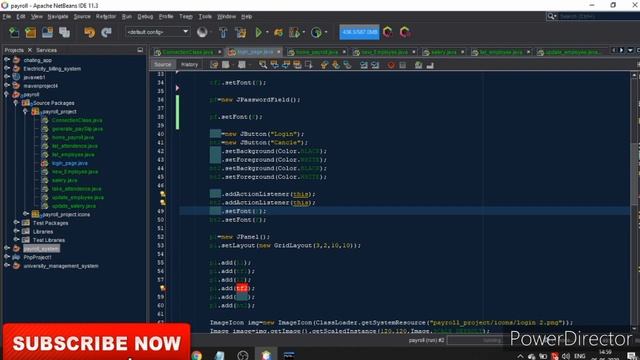Switch to the Services tab
This screenshot has height=360, width=640.
pyautogui.click(x=47, y=50)
